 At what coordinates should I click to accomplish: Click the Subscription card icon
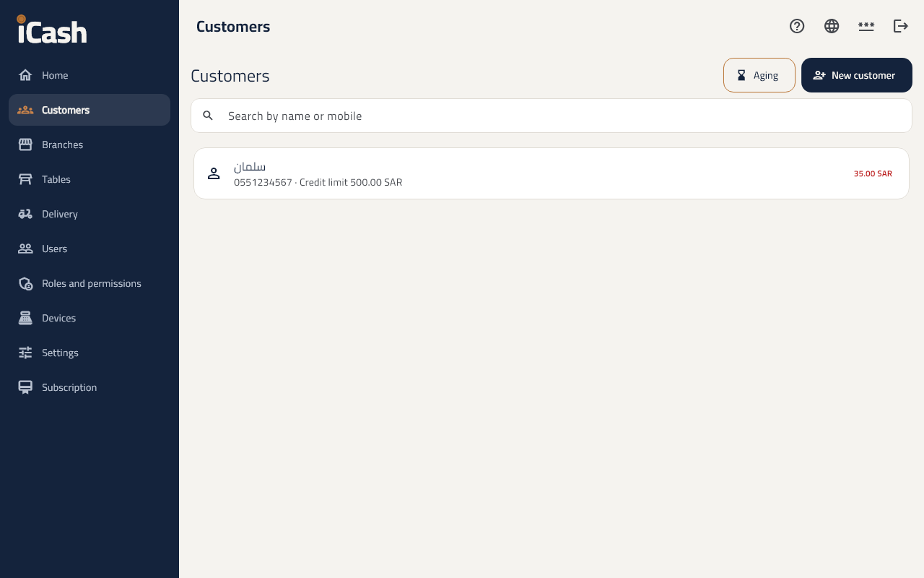(25, 387)
